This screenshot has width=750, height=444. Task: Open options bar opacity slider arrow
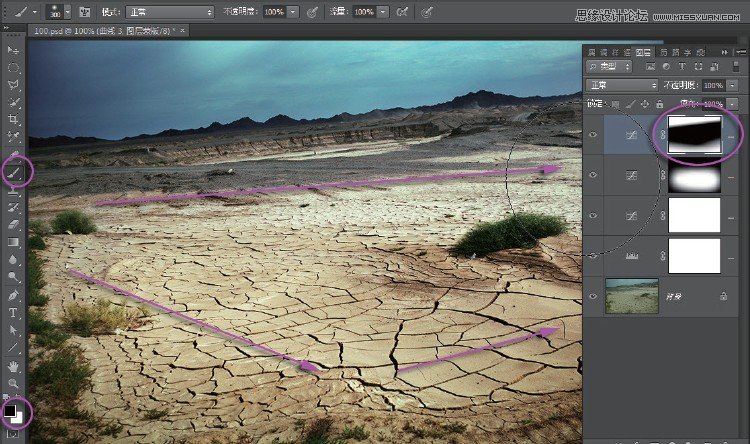click(293, 12)
